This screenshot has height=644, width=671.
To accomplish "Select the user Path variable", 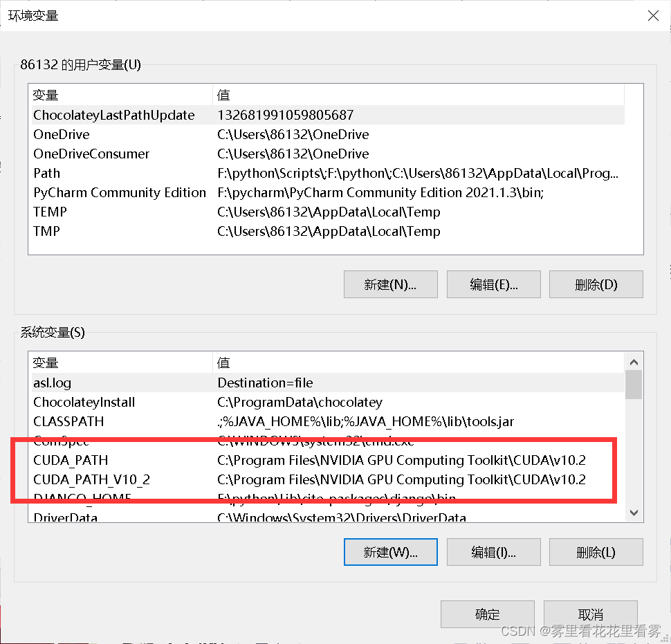I will (328, 173).
